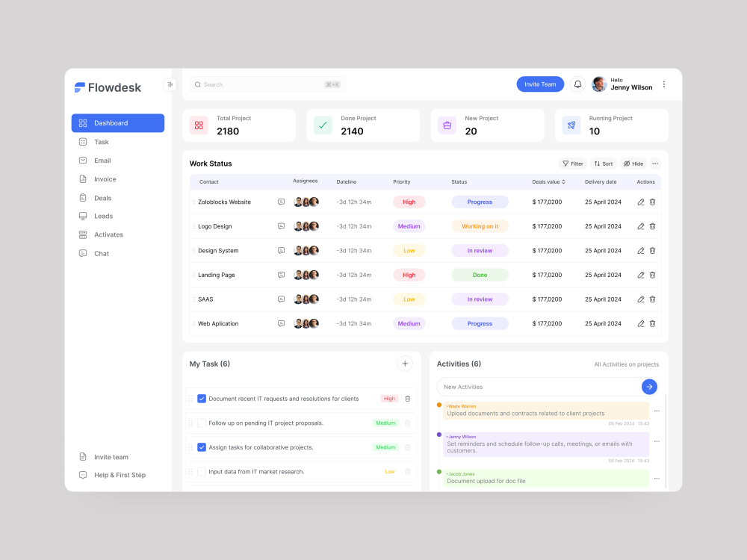Click the Done status on Landing Page
Screen dimensions: 747x560
tap(480, 275)
